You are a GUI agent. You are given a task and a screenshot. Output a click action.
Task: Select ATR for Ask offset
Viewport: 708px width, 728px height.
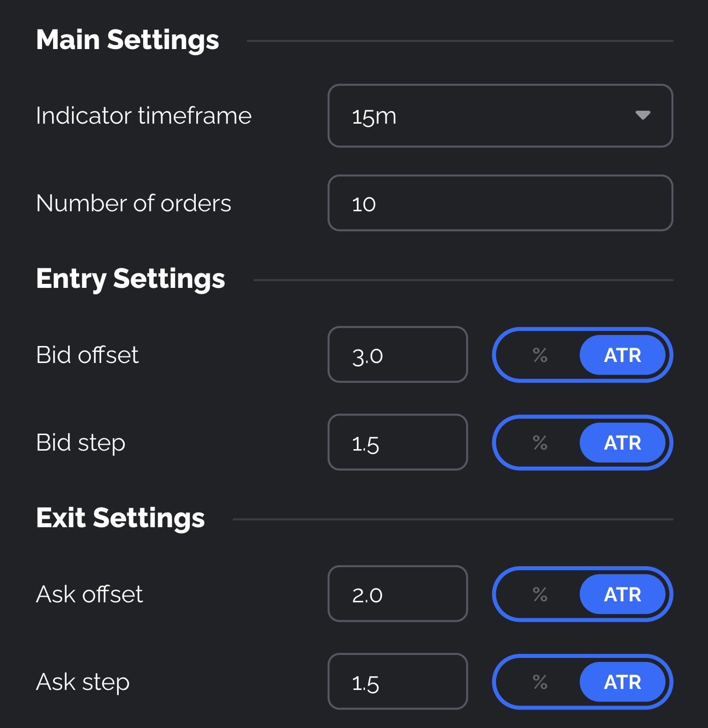622,594
